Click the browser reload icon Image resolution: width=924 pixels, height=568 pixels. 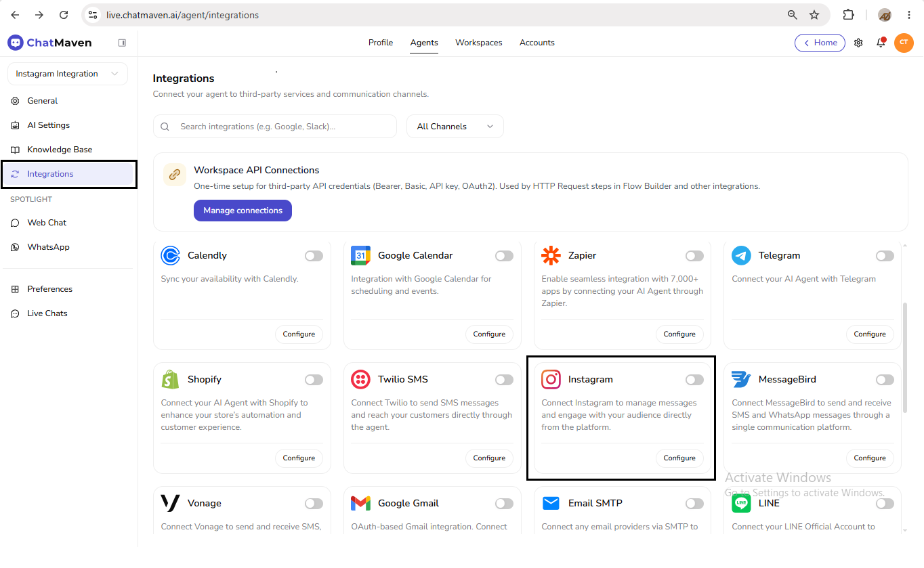[x=64, y=15]
